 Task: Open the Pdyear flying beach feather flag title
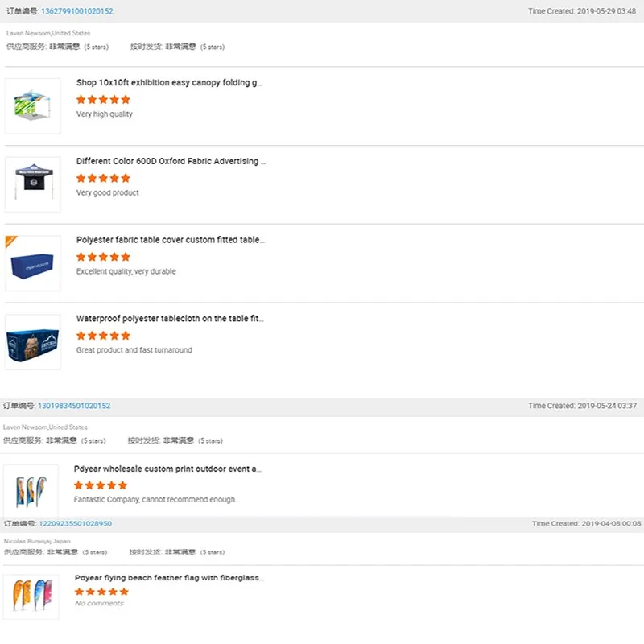pyautogui.click(x=169, y=578)
